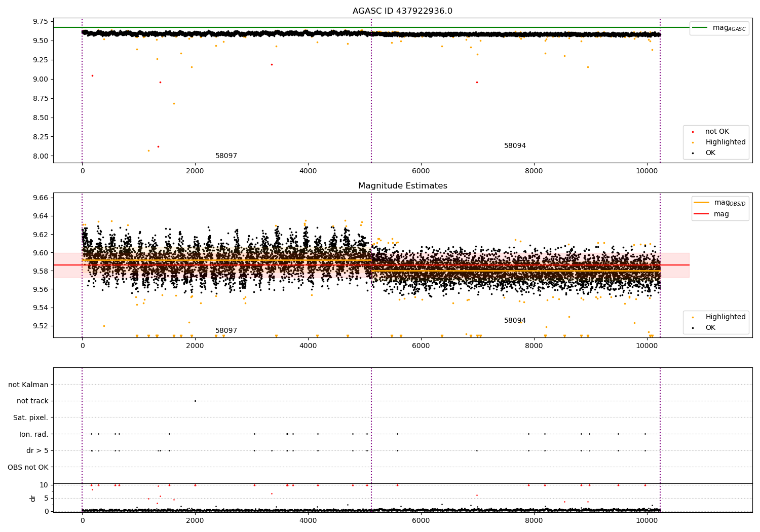Click the red 'mag' legend entry

712,214
